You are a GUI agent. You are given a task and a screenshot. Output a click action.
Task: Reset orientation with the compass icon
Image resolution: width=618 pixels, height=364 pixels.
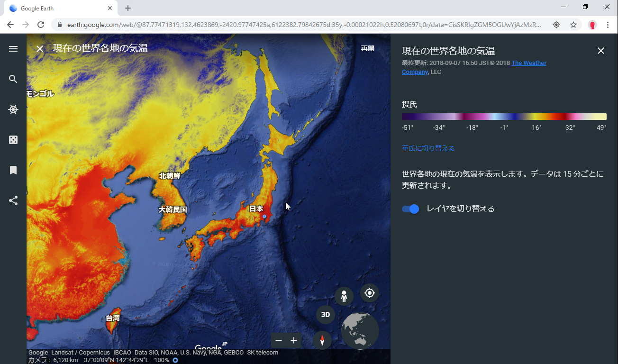[322, 340]
